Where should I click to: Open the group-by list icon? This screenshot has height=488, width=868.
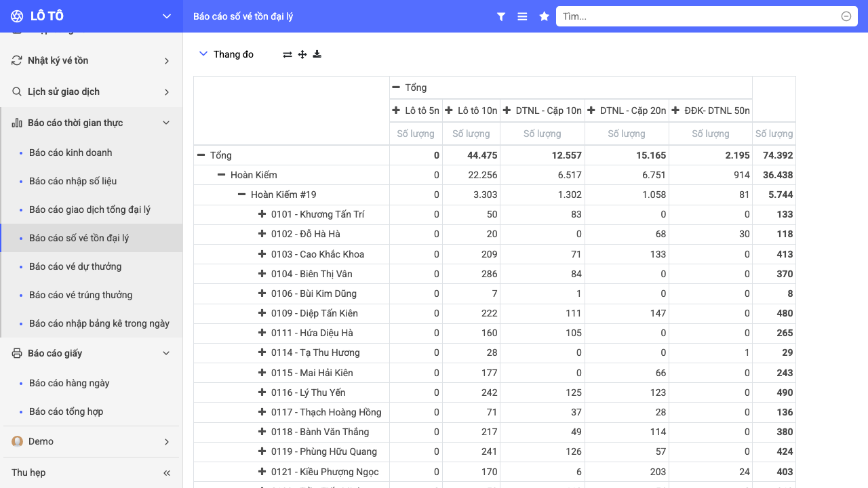(x=522, y=16)
